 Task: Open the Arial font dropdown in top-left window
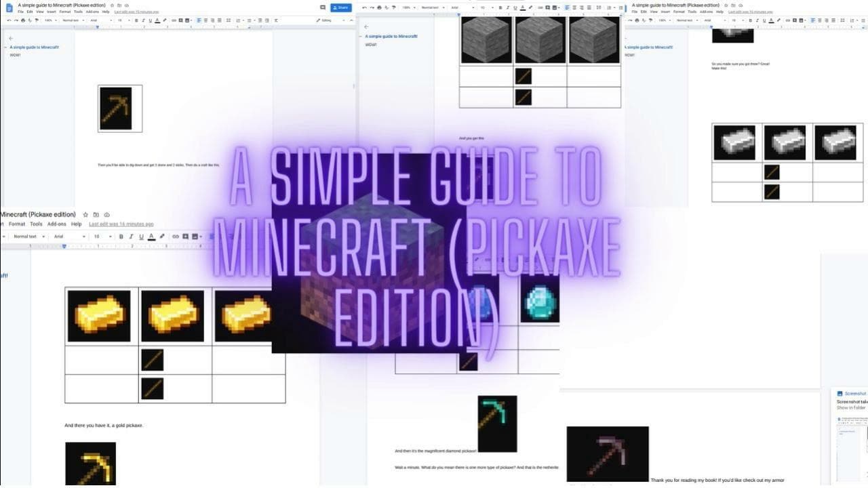point(102,20)
